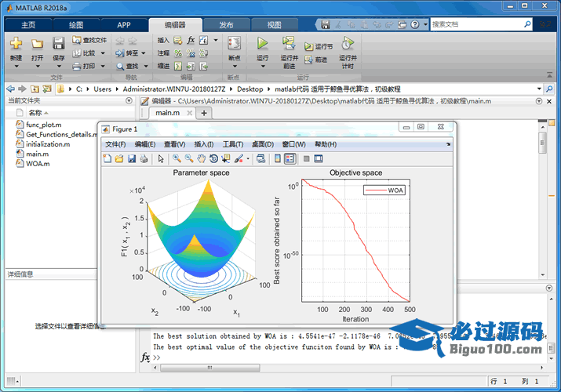The image size is (561, 392).
Task: Click the Advance button in the Run group
Action: pyautogui.click(x=316, y=60)
